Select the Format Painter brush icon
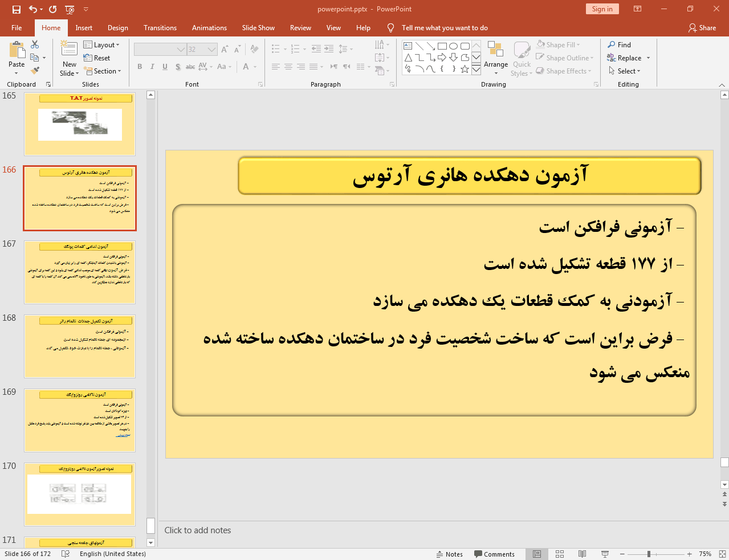Viewport: 729px width, 560px height. [35, 71]
